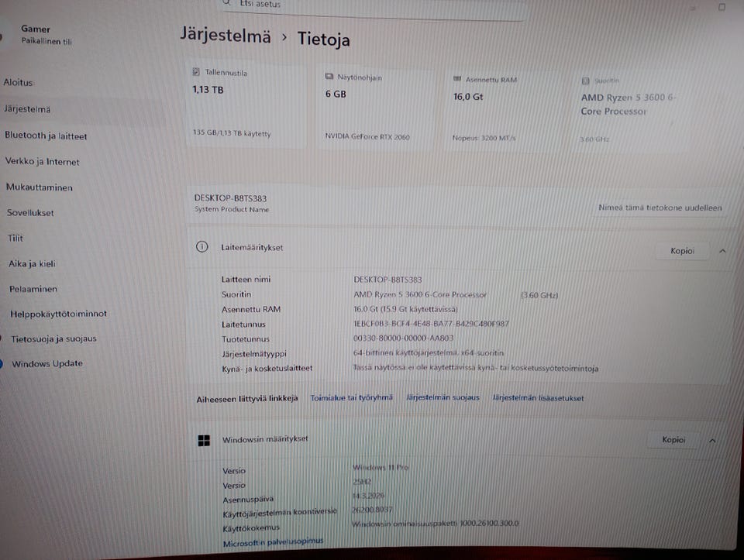Image resolution: width=744 pixels, height=560 pixels.
Task: Open Järjestelmän suojaus link
Action: pos(443,397)
